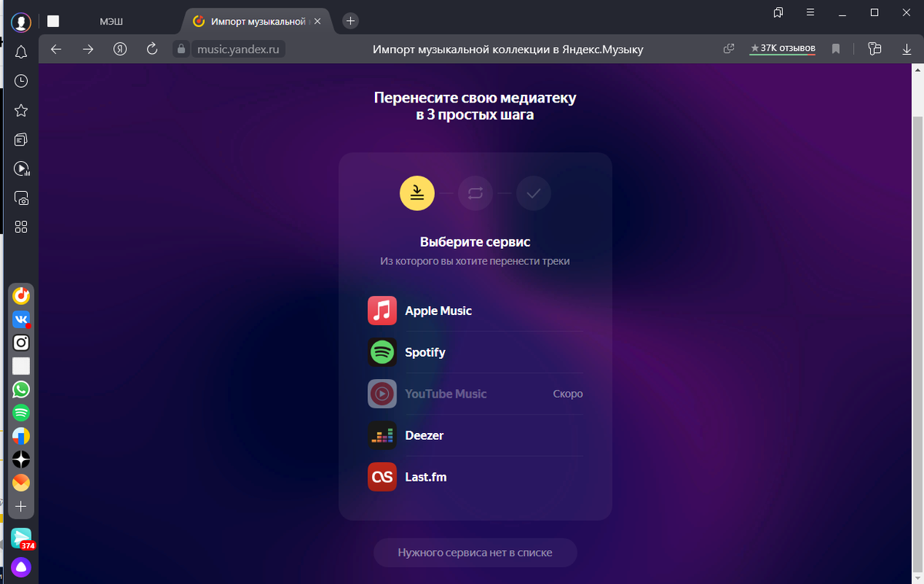Open VK icon in browser sidebar
The height and width of the screenshot is (584, 924).
(22, 320)
